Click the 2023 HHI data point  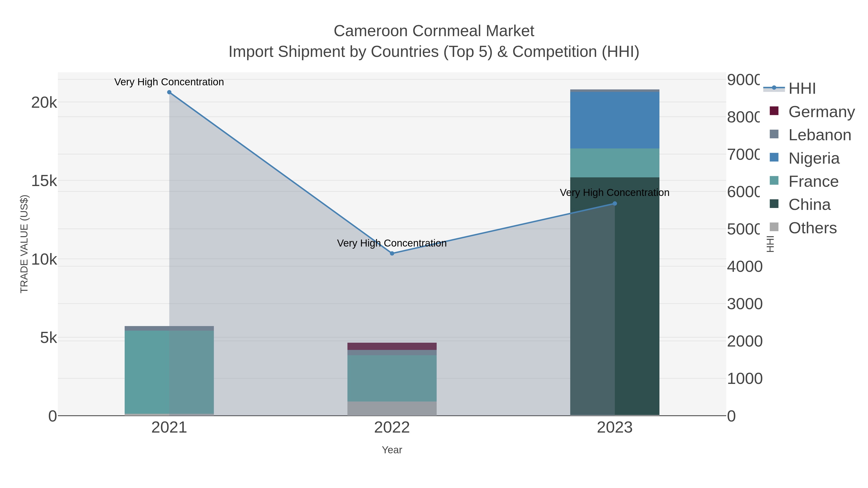click(615, 203)
